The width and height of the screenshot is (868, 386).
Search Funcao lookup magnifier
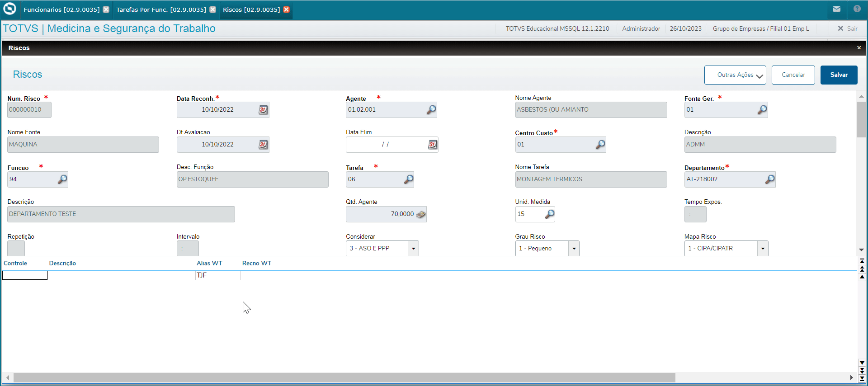pyautogui.click(x=62, y=179)
